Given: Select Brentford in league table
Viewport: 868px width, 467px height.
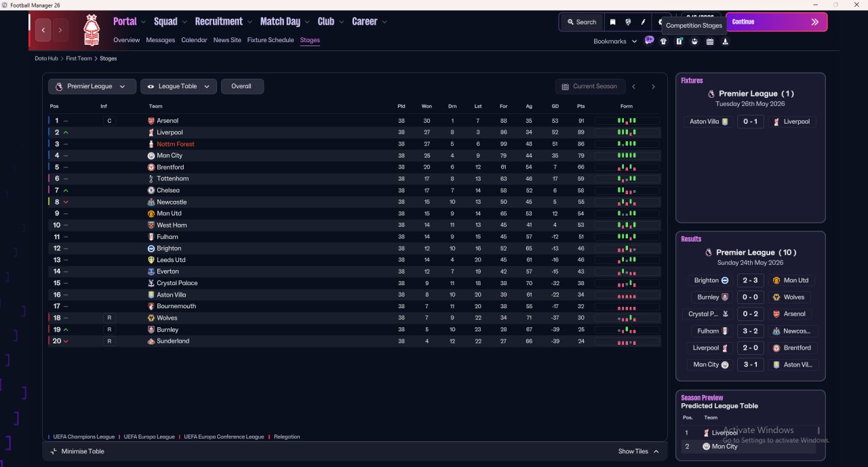Looking at the screenshot, I should click(170, 167).
